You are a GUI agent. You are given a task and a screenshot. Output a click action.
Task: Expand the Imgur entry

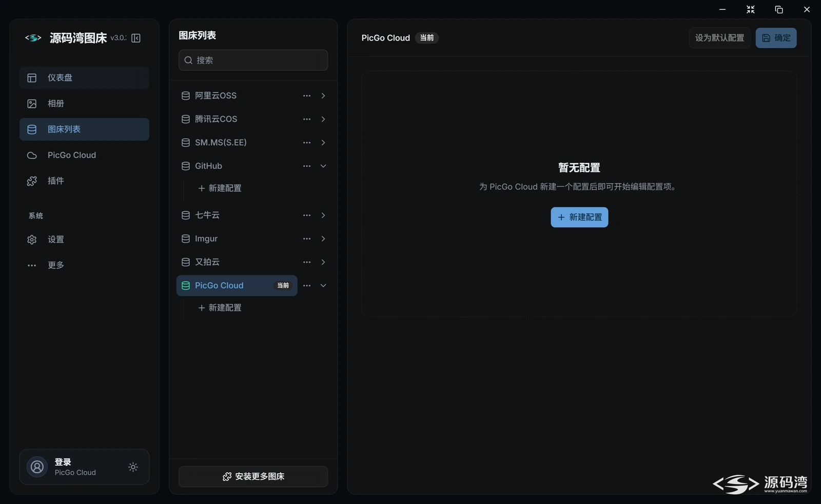click(323, 239)
